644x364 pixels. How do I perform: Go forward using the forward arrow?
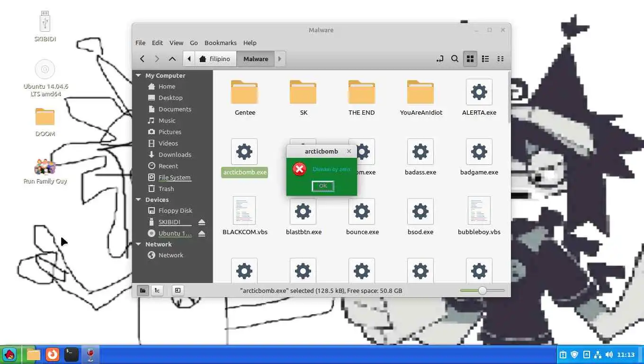pos(157,59)
